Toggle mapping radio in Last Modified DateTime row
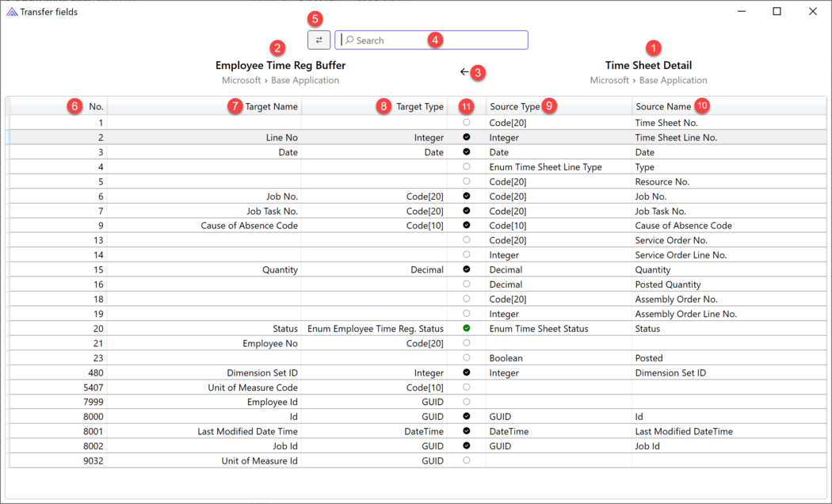Image resolution: width=832 pixels, height=504 pixels. point(467,431)
